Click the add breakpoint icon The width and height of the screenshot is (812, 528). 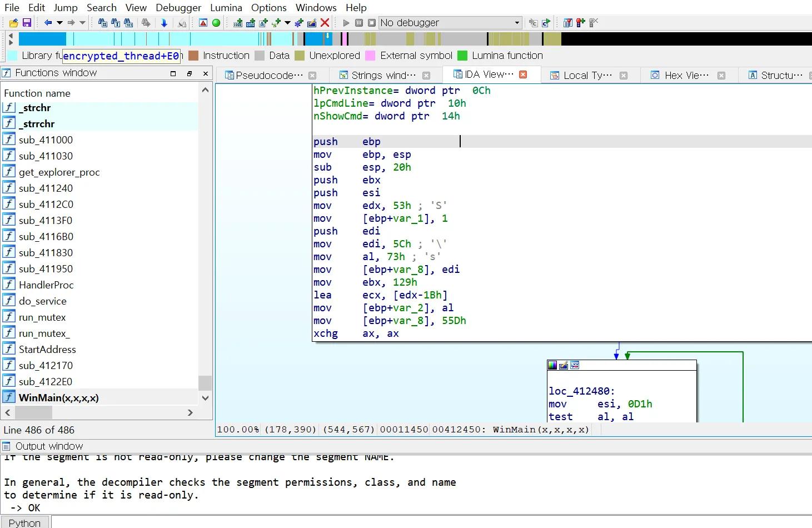[580, 23]
